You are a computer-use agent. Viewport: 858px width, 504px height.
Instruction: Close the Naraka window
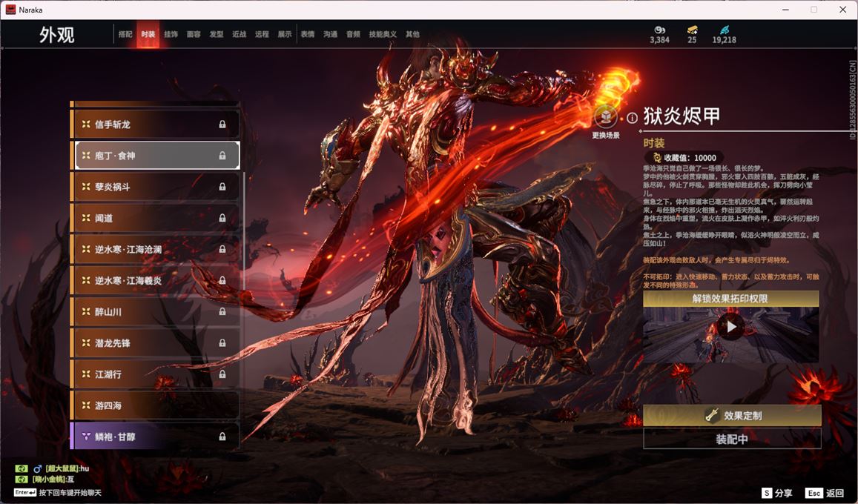coord(842,10)
